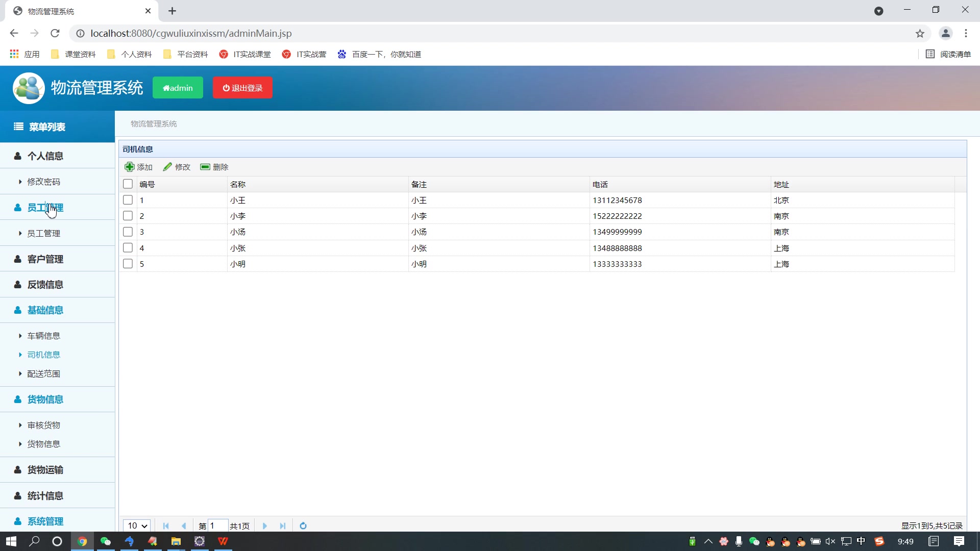980x551 pixels.
Task: Open the Chrome profile avatar
Action: 945,33
